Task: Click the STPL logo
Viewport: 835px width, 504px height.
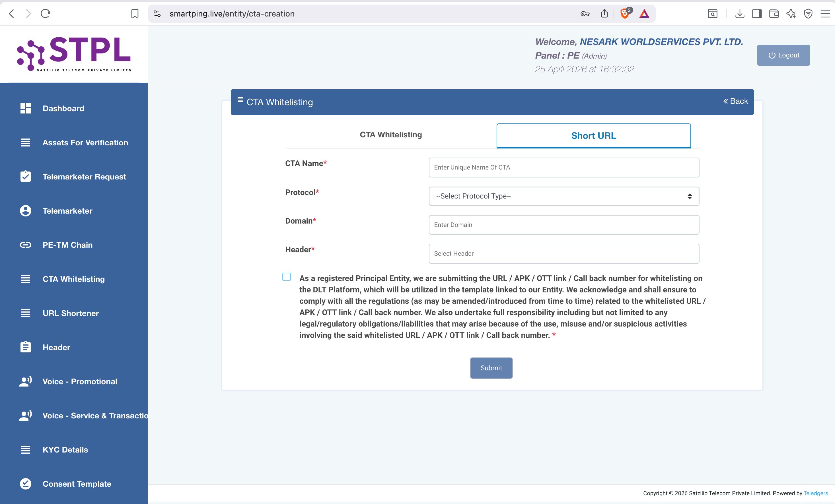Action: 74,54
